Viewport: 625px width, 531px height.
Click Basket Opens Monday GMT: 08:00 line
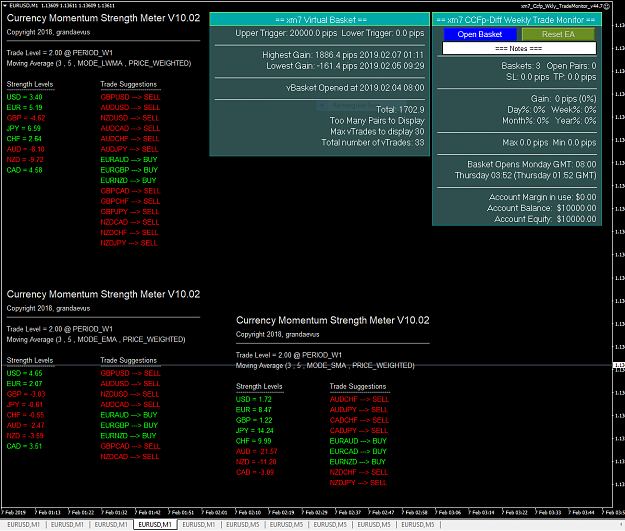click(532, 165)
